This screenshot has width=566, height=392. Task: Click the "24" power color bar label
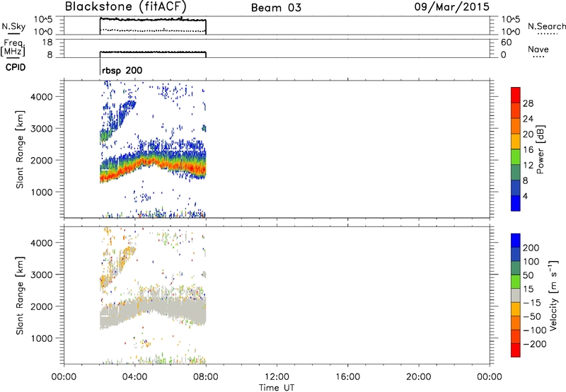click(x=528, y=119)
